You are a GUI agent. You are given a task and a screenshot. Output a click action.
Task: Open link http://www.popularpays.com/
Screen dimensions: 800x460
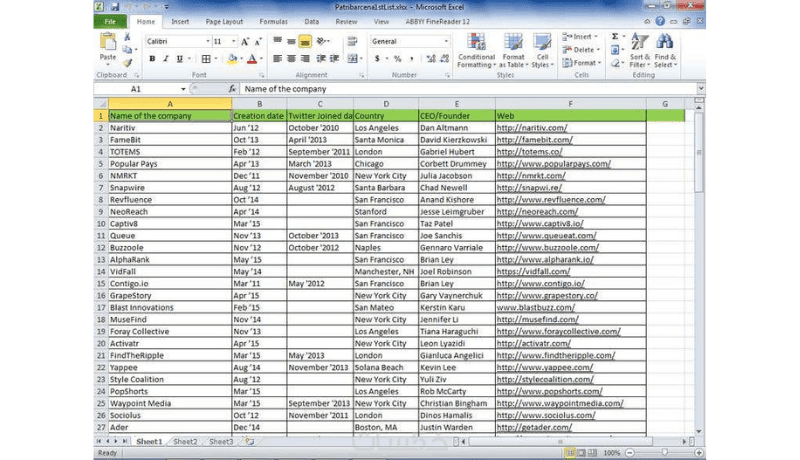tap(554, 164)
